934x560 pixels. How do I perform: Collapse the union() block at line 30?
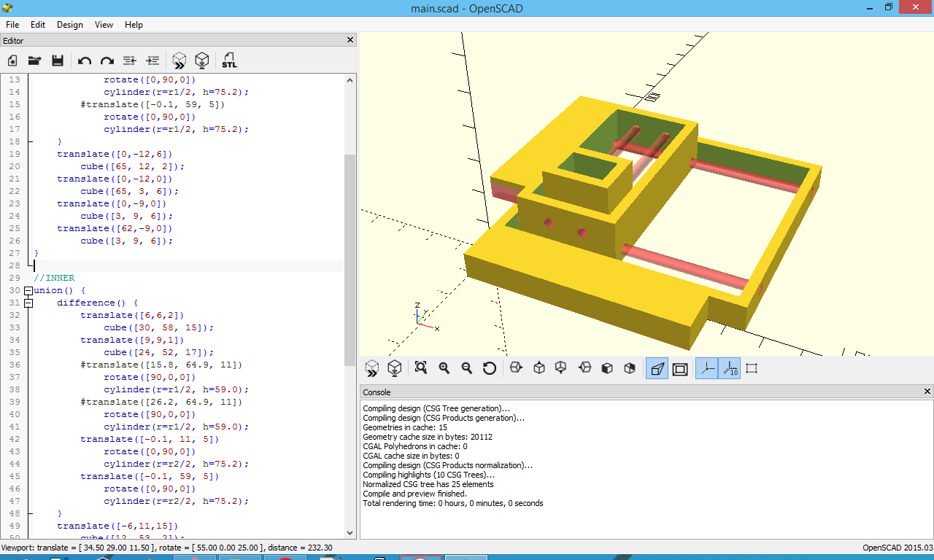[x=28, y=290]
